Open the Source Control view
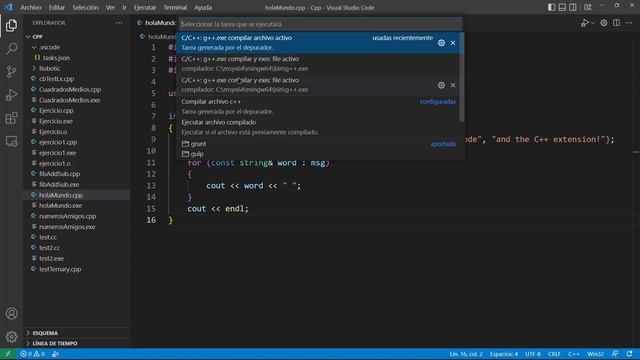The height and width of the screenshot is (360, 640). (x=11, y=72)
